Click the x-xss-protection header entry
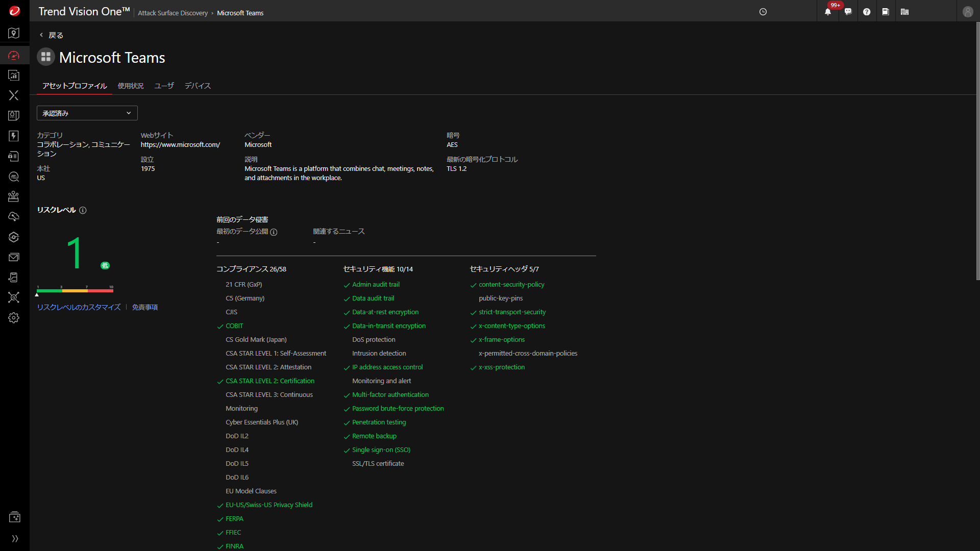Viewport: 980px width, 551px height. click(502, 367)
